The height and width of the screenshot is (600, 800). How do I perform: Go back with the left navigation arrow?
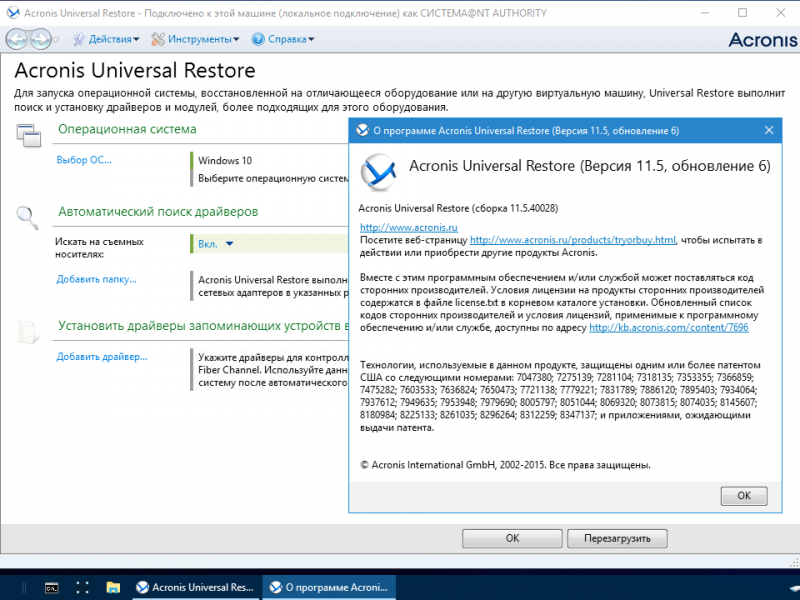pyautogui.click(x=16, y=39)
